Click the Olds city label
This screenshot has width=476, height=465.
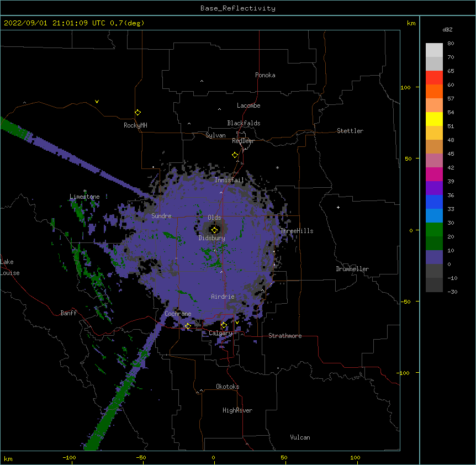point(214,218)
